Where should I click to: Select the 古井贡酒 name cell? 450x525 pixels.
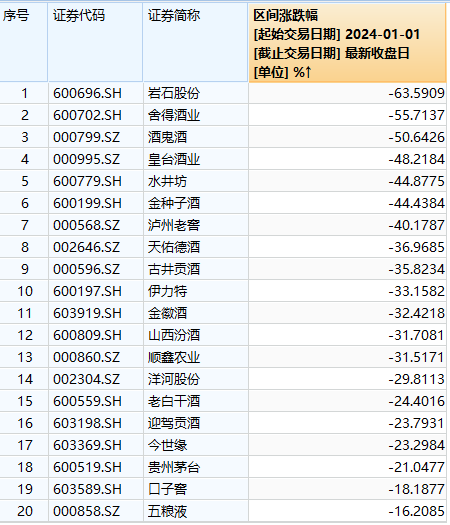pyautogui.click(x=196, y=269)
